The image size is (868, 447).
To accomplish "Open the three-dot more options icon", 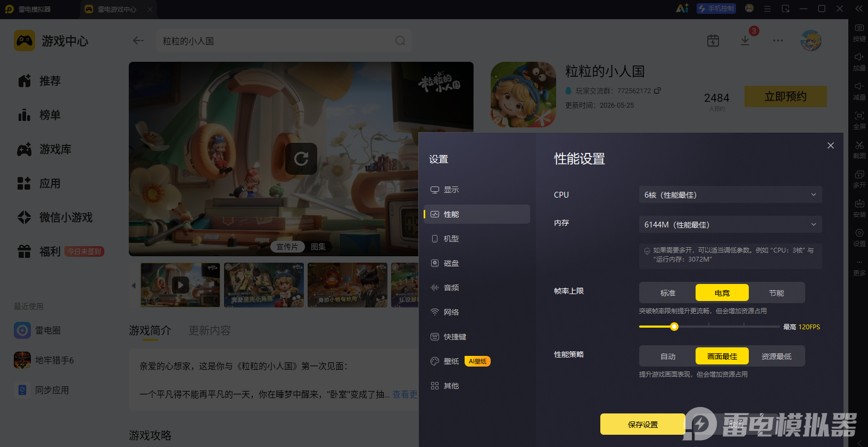I will pos(778,40).
